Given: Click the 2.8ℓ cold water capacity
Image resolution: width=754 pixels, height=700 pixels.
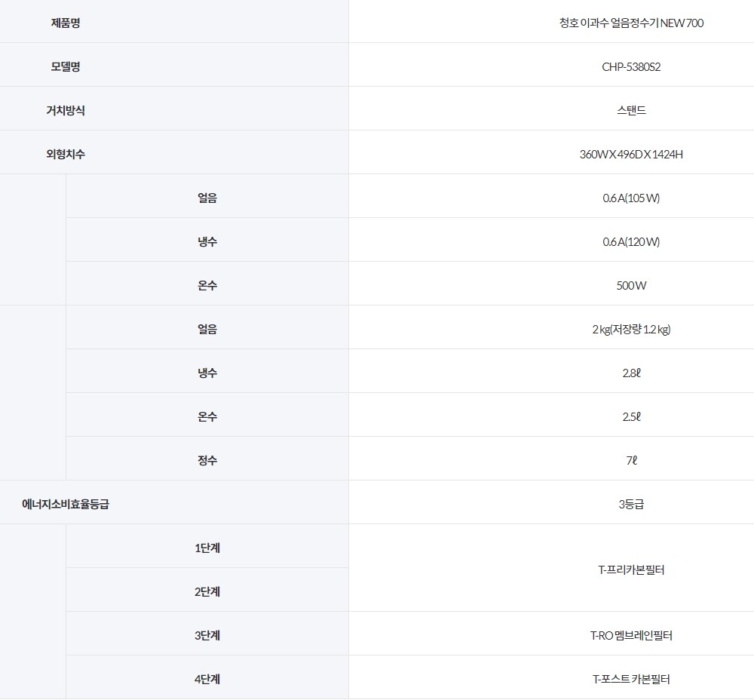Looking at the screenshot, I should 631,373.
